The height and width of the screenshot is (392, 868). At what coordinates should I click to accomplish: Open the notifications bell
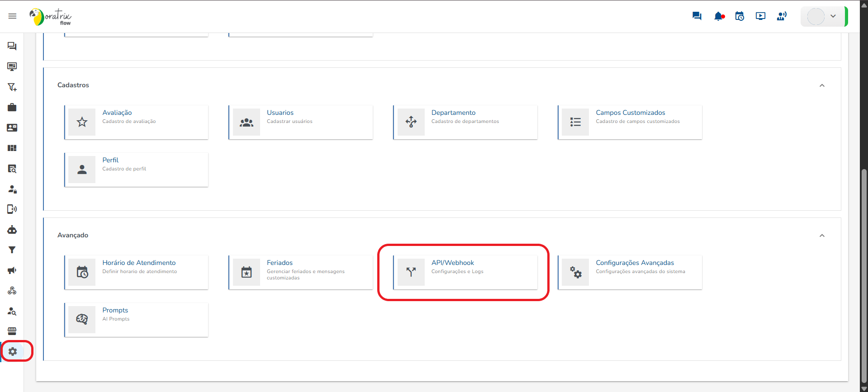click(718, 16)
